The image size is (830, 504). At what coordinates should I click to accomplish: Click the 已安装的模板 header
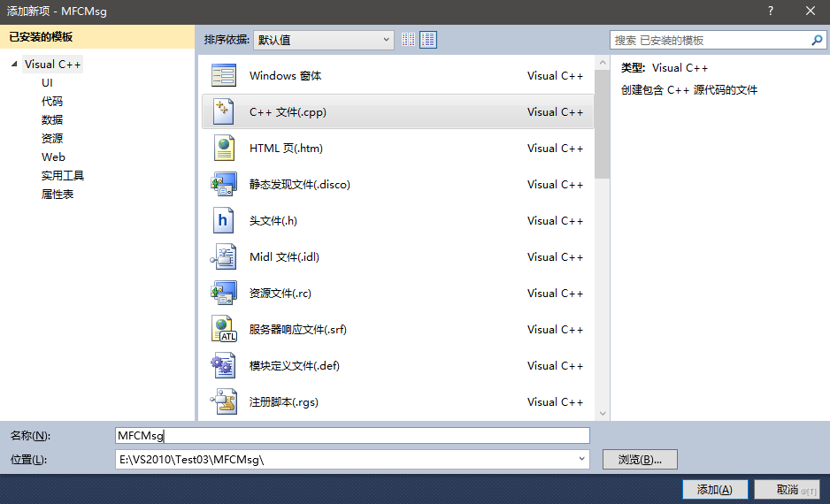pos(97,37)
